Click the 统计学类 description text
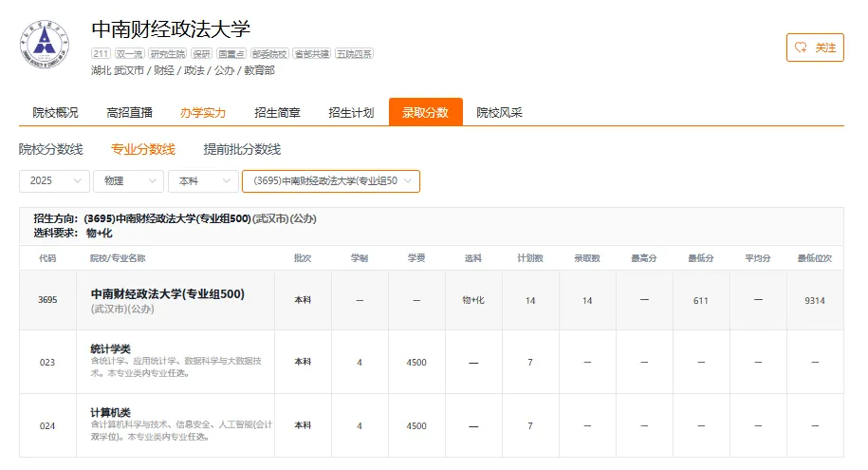This screenshot has width=868, height=470. coord(176,367)
